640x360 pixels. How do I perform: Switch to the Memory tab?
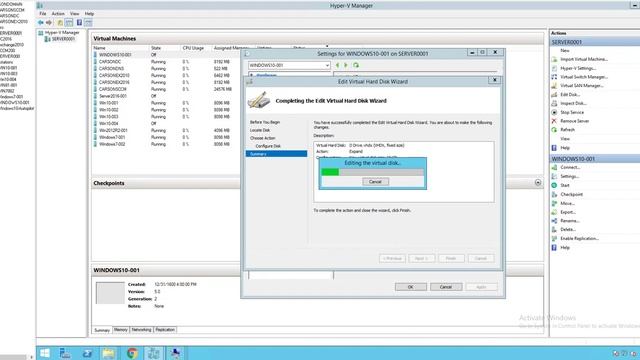(121, 329)
